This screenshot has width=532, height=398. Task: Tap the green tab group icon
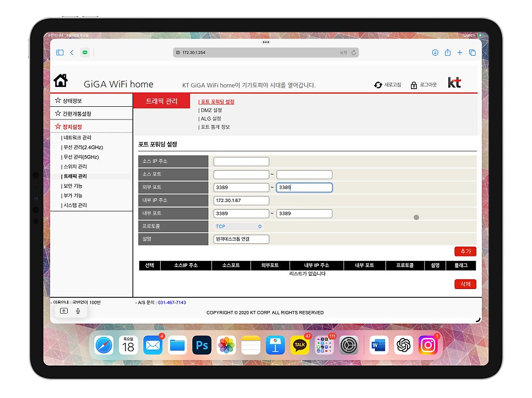(85, 52)
